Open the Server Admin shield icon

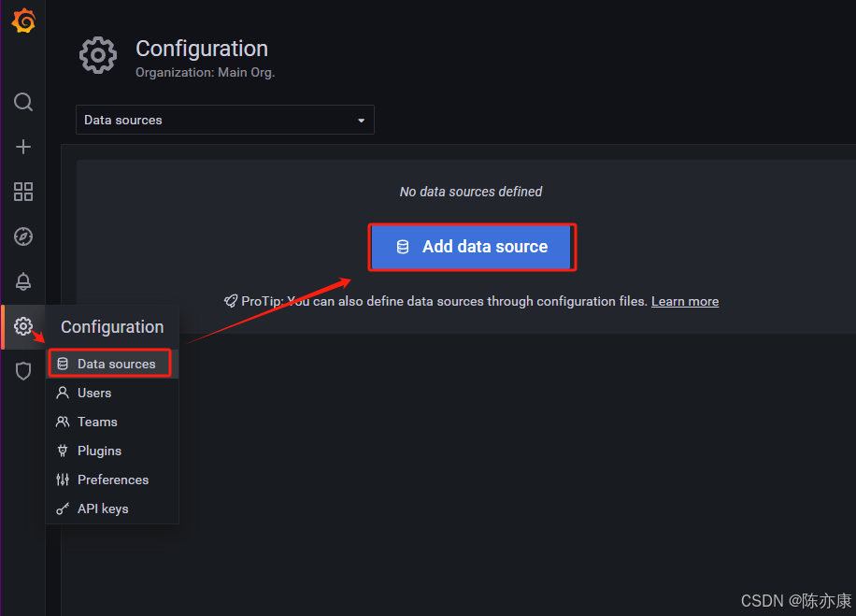[x=23, y=371]
